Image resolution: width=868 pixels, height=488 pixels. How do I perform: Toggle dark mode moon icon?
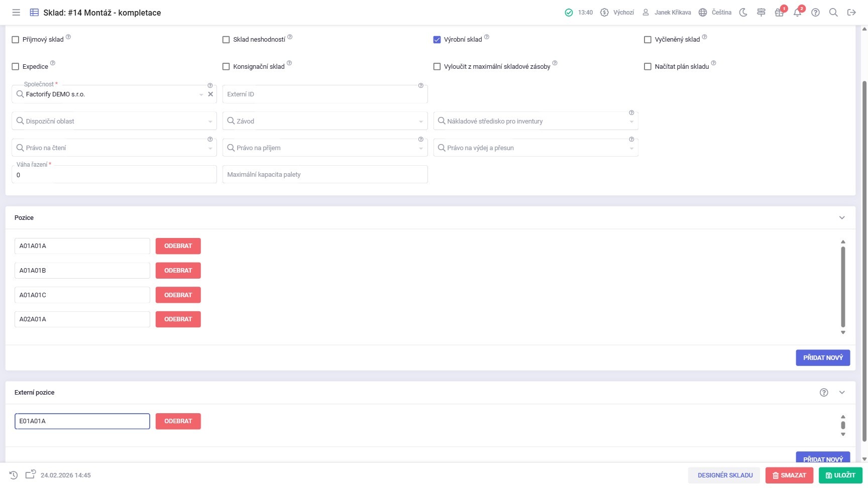point(743,13)
